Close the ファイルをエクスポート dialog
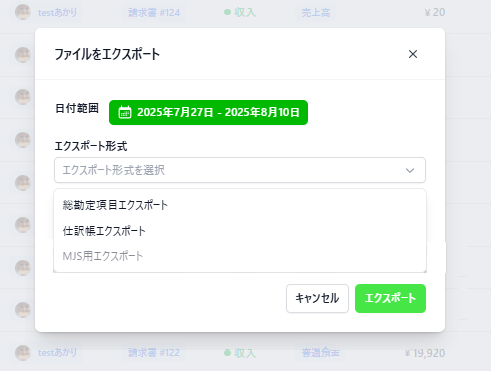 [x=413, y=54]
